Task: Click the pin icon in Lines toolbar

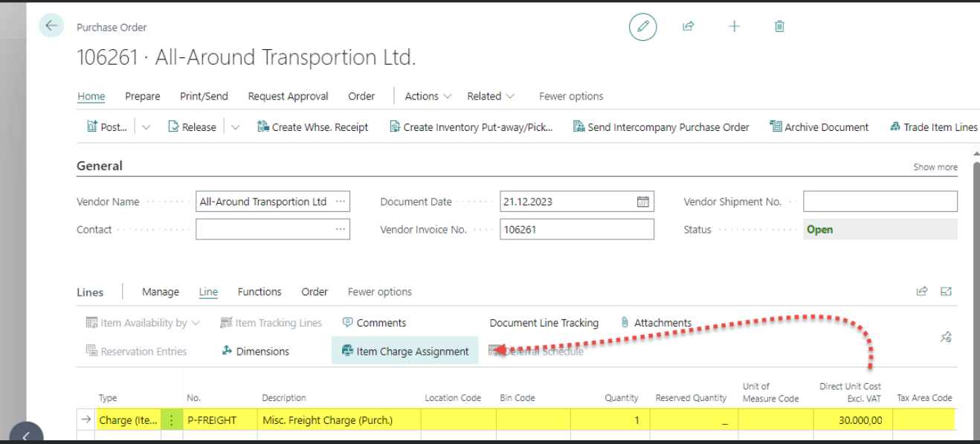Action: click(x=945, y=337)
